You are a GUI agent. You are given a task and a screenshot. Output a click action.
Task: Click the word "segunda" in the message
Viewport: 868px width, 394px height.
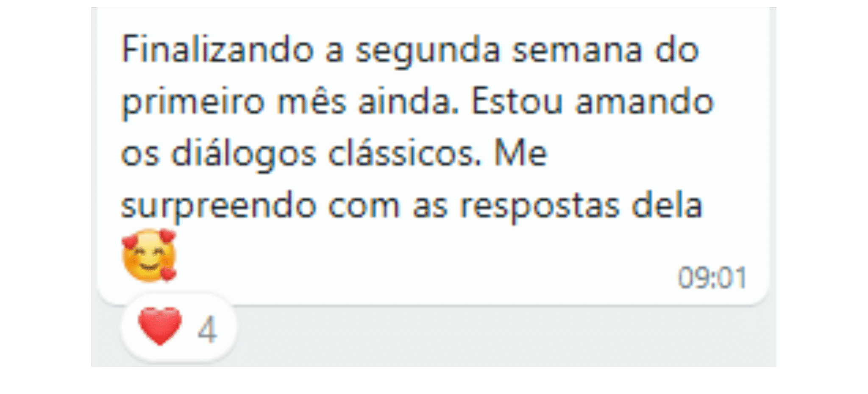point(428,52)
